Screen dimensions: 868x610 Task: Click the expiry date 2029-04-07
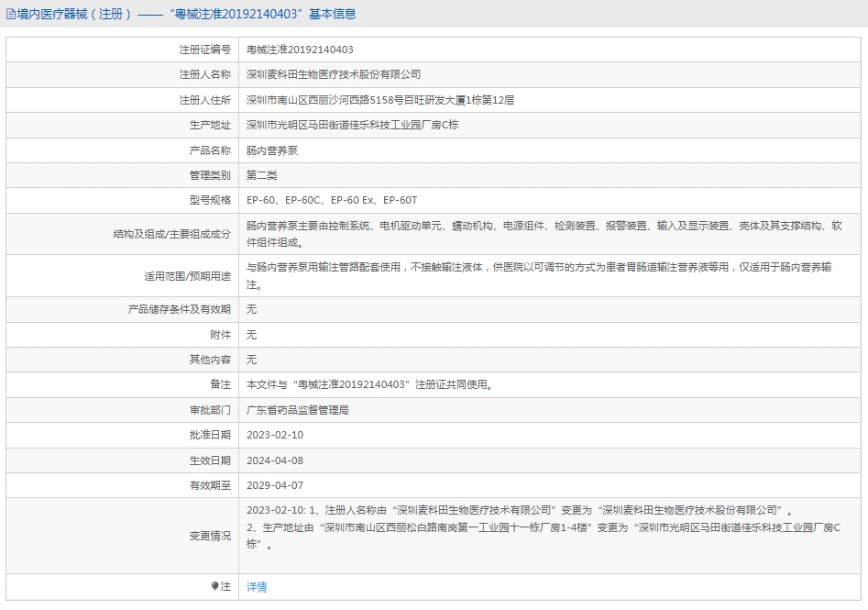point(275,486)
